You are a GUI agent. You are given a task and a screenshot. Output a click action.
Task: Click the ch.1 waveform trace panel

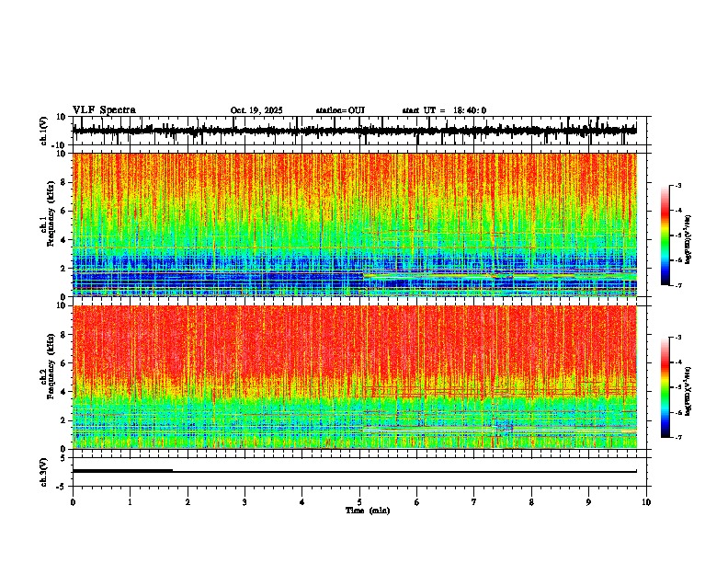point(359,131)
